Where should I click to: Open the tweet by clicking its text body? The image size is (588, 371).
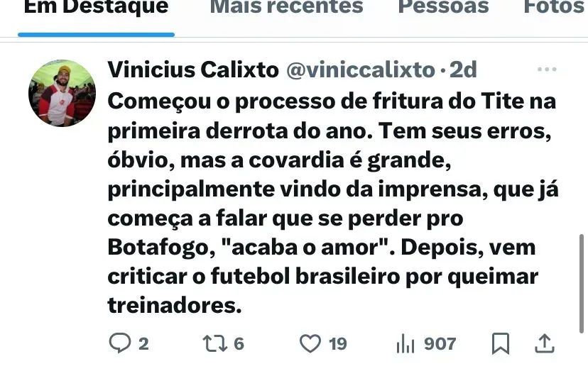click(332, 203)
